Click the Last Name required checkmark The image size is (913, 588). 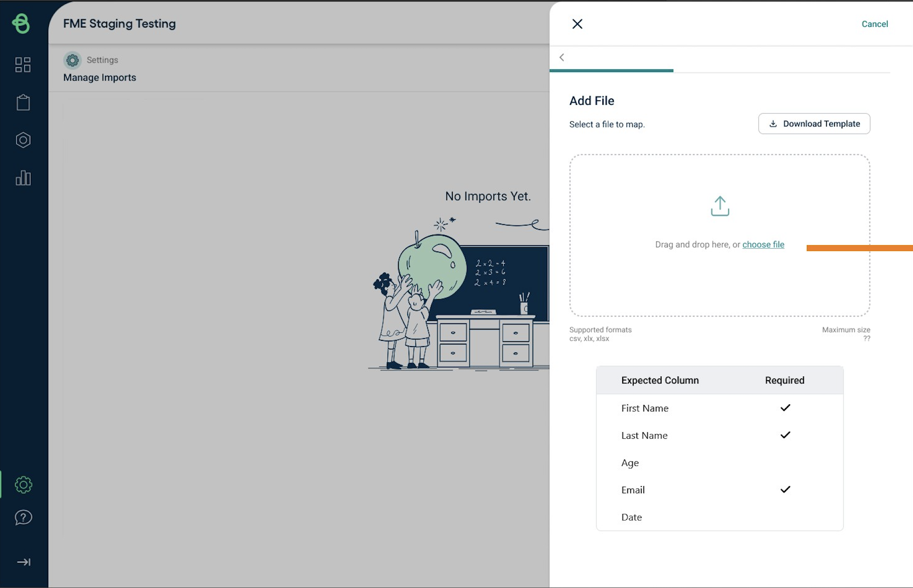pyautogui.click(x=785, y=435)
